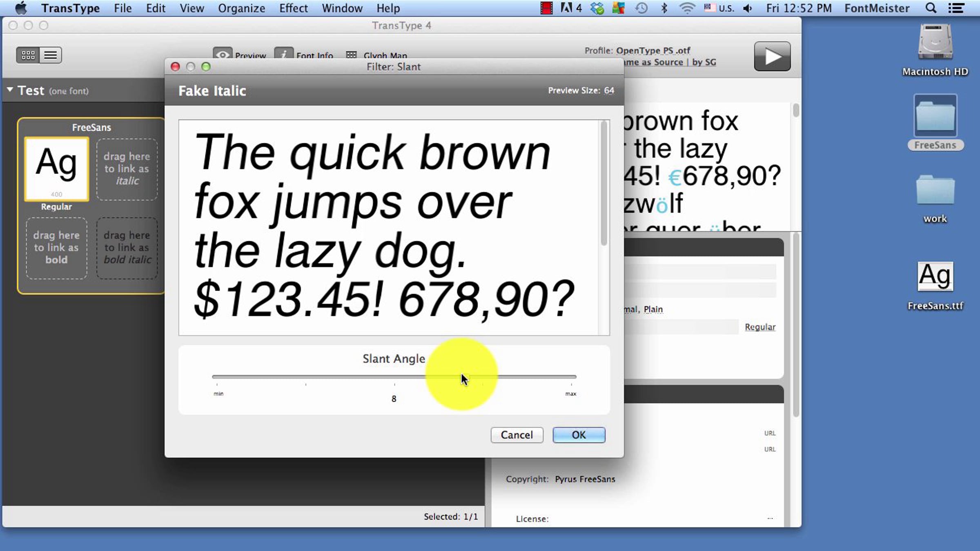This screenshot has height=551, width=980.
Task: Click the Same as Source destination link
Action: (x=653, y=62)
